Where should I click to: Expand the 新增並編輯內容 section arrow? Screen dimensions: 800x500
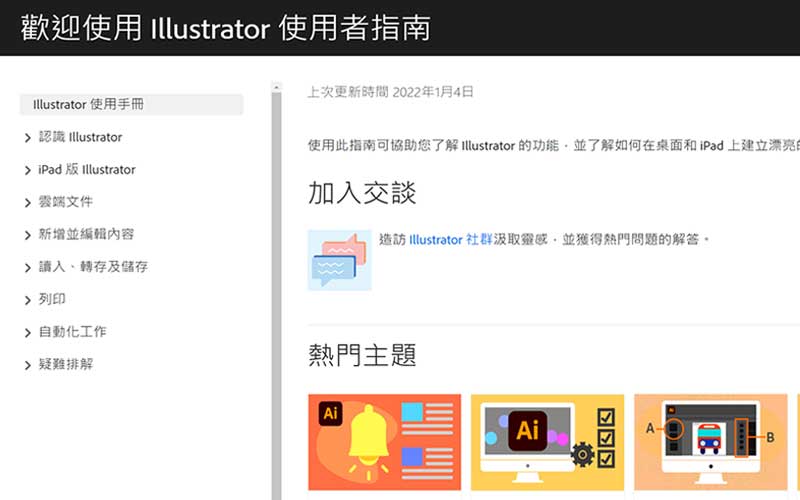(28, 236)
